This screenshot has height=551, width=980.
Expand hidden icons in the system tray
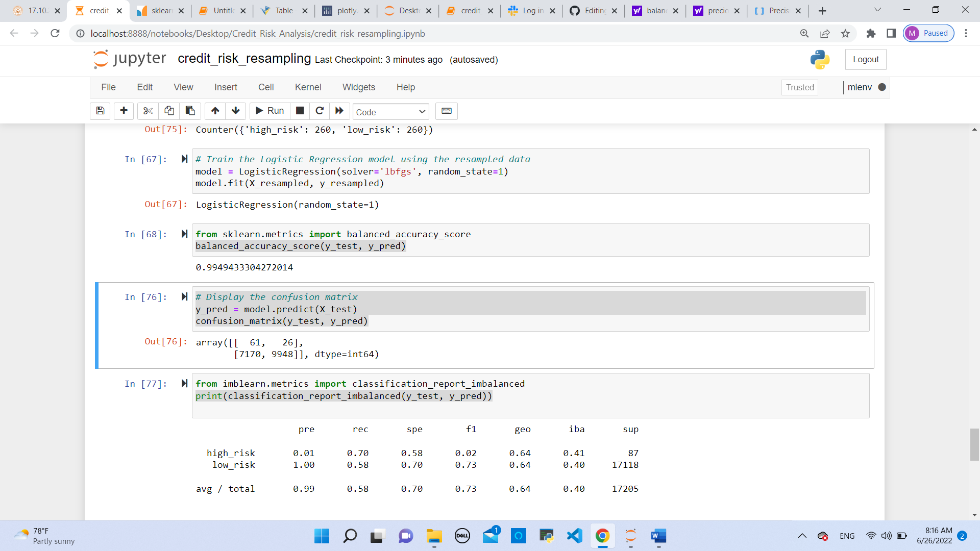802,536
